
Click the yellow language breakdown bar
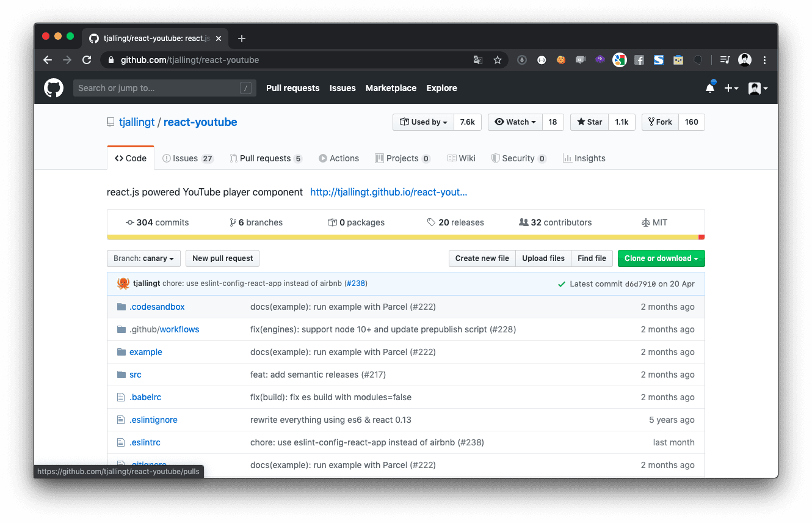tap(402, 237)
